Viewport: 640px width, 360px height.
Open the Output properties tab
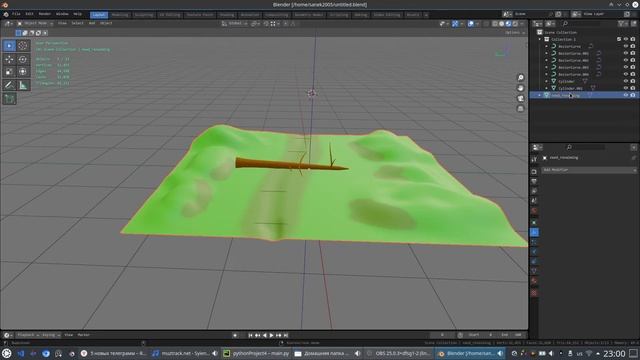click(534, 181)
